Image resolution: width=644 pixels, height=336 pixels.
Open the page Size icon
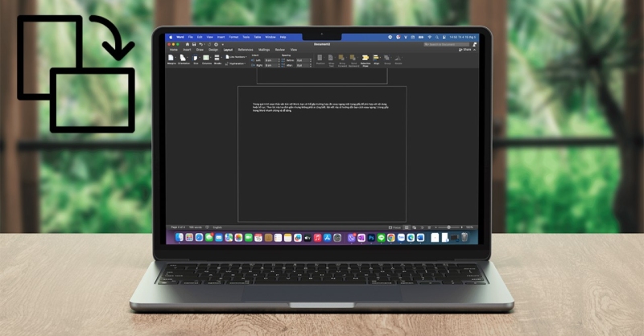tap(196, 58)
